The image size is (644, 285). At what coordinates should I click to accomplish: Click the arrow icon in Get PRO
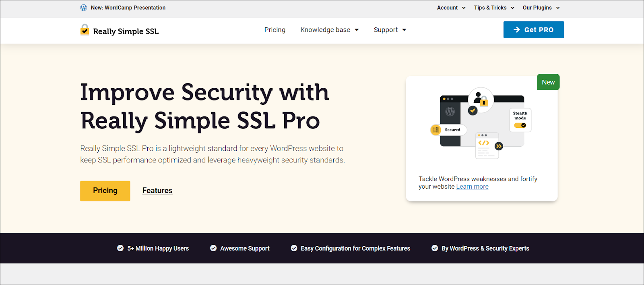[x=517, y=30]
